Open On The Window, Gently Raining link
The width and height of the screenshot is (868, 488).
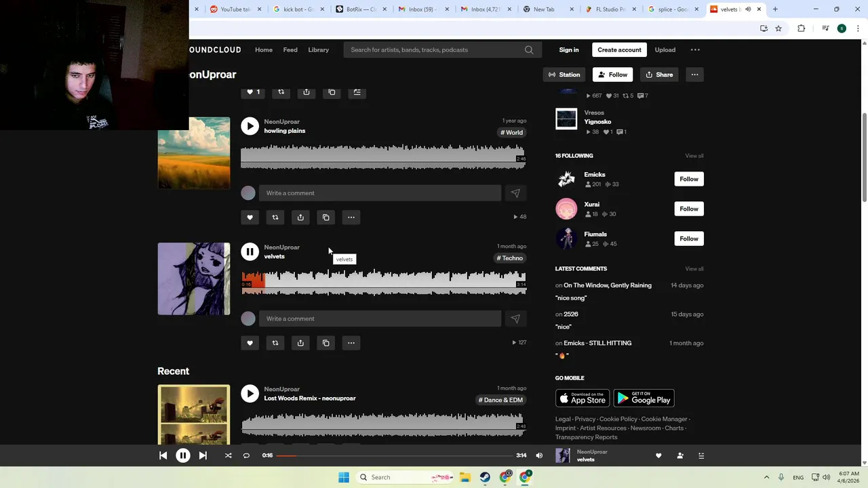(x=608, y=285)
